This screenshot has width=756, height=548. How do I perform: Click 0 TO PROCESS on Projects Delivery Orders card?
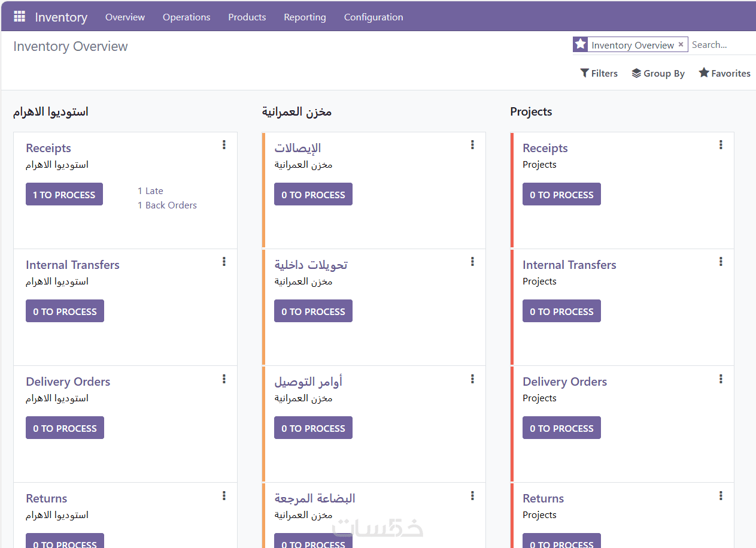[x=561, y=428]
